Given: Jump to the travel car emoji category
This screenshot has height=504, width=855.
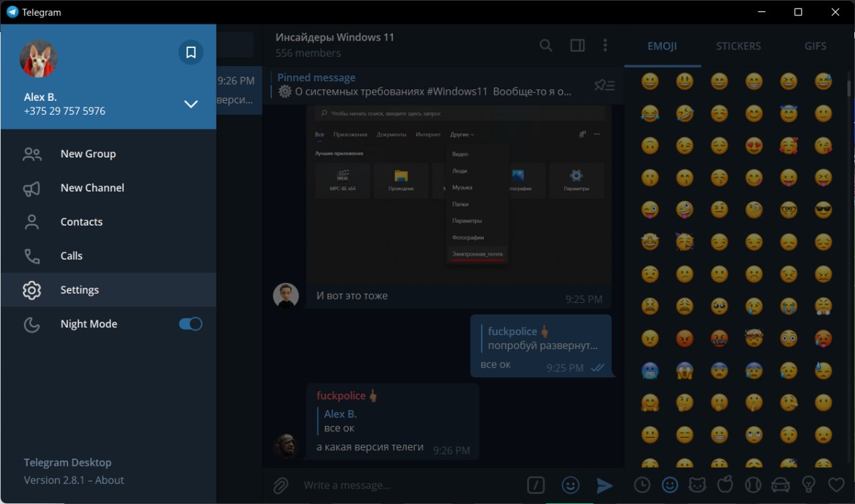Looking at the screenshot, I should pos(780,485).
